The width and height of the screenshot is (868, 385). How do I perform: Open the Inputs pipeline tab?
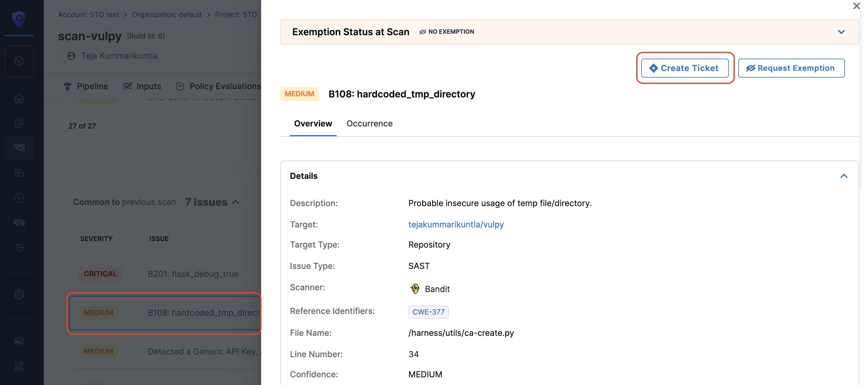142,86
